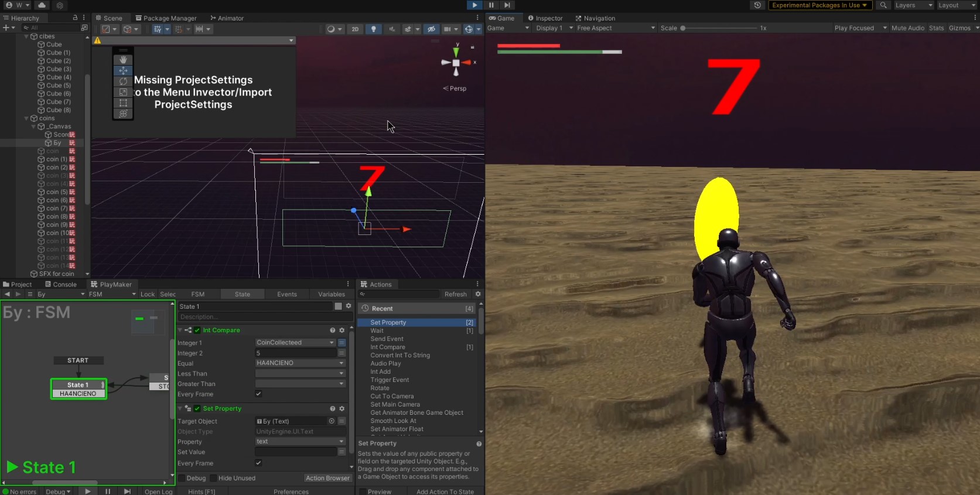980x495 pixels.
Task: Switch to the Animator tab
Action: click(x=227, y=18)
